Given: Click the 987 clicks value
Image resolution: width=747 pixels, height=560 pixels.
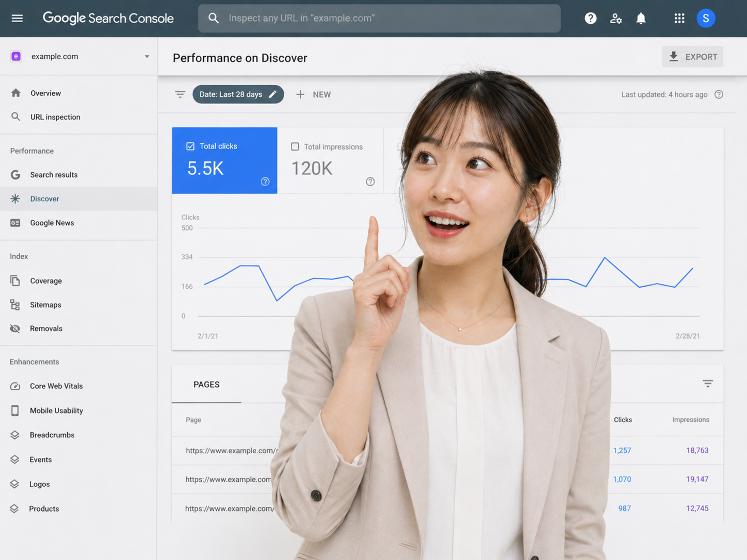Looking at the screenshot, I should (x=625, y=508).
